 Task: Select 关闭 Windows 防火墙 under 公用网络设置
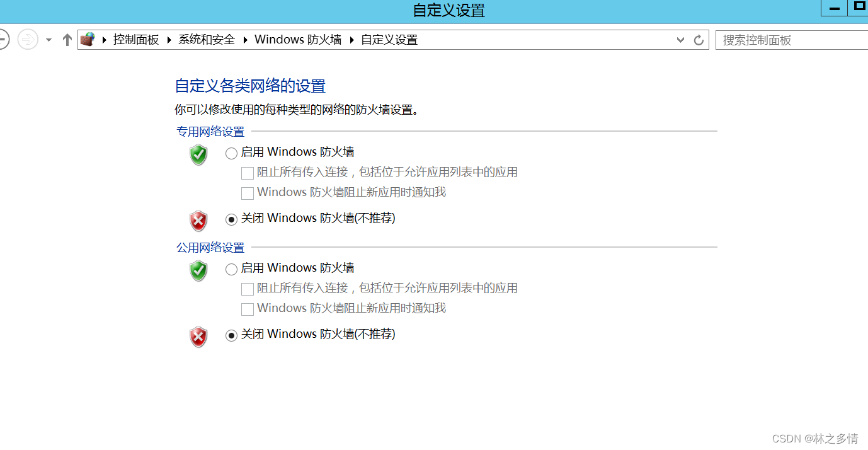[231, 335]
